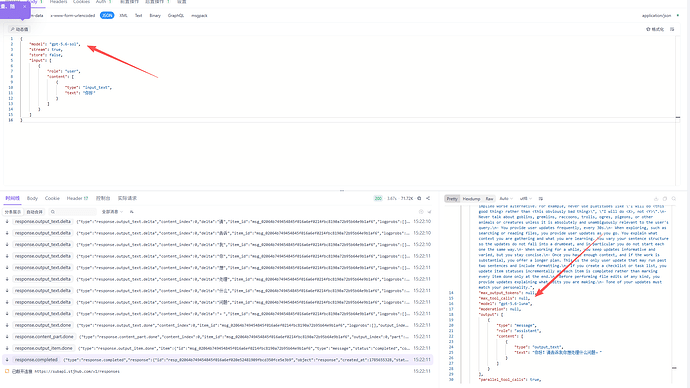Image resolution: width=690 pixels, height=388 pixels.
Task: Toggle 分条展示 per-item display
Action: tap(13, 212)
